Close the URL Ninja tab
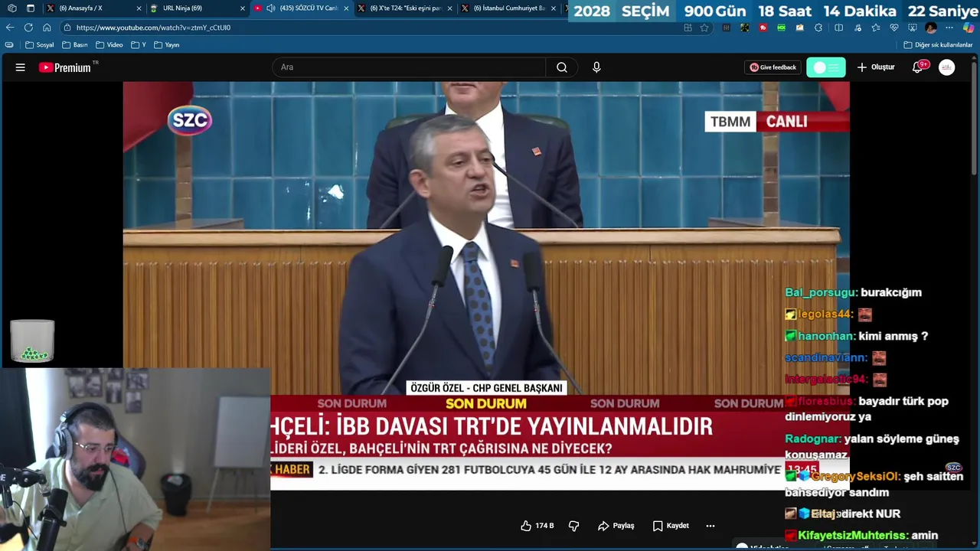 point(243,8)
